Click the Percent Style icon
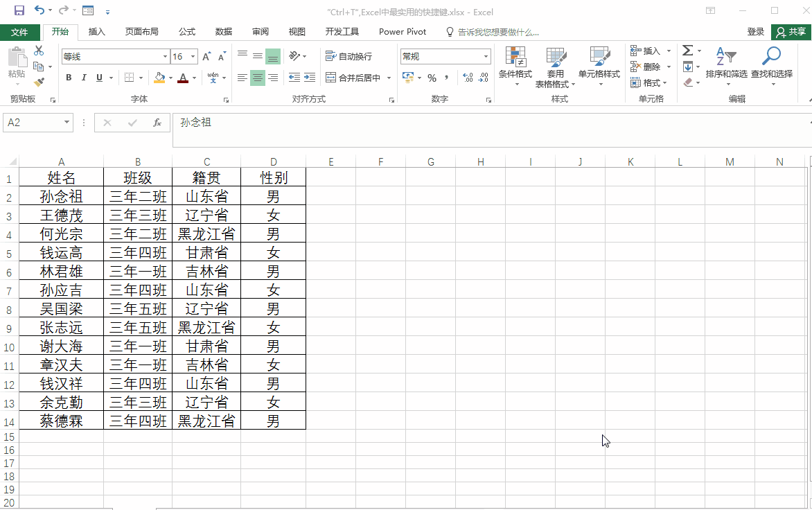The width and height of the screenshot is (812, 510). [432, 78]
